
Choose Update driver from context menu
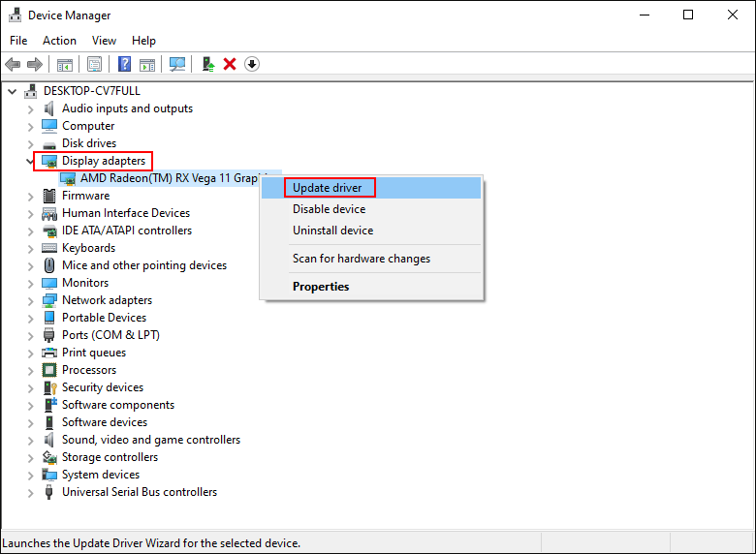point(328,188)
